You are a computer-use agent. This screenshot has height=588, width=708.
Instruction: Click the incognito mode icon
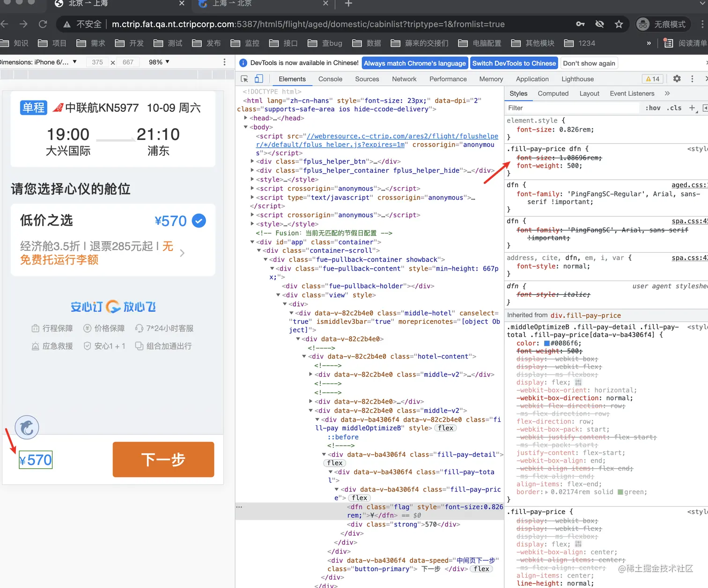pyautogui.click(x=643, y=24)
